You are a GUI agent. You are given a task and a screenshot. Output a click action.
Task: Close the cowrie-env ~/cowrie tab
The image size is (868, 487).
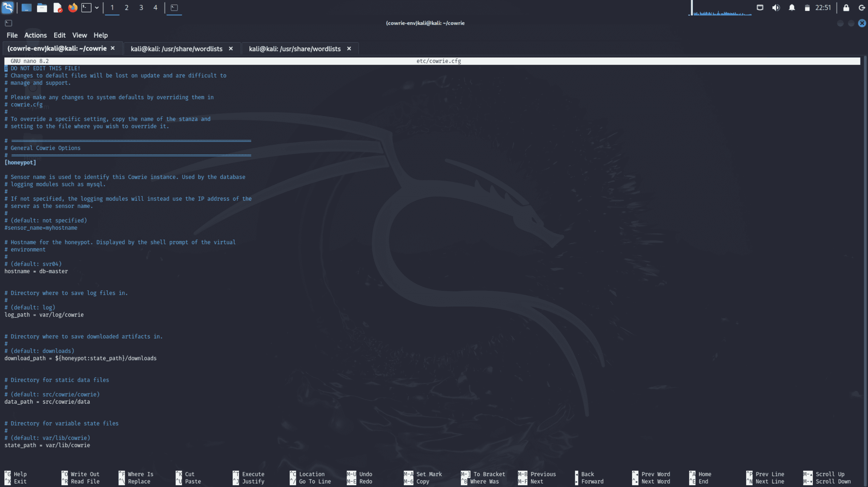coord(113,48)
